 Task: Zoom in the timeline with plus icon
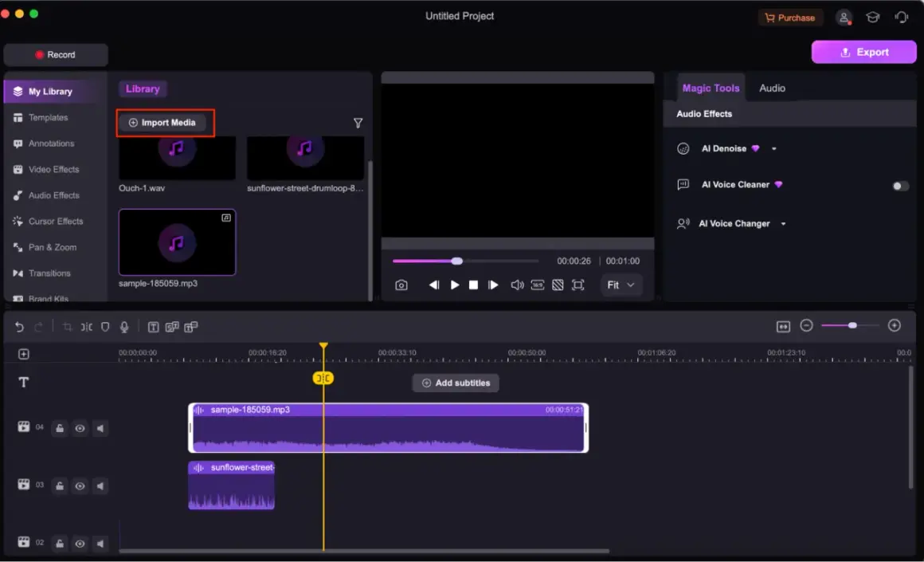(x=895, y=325)
